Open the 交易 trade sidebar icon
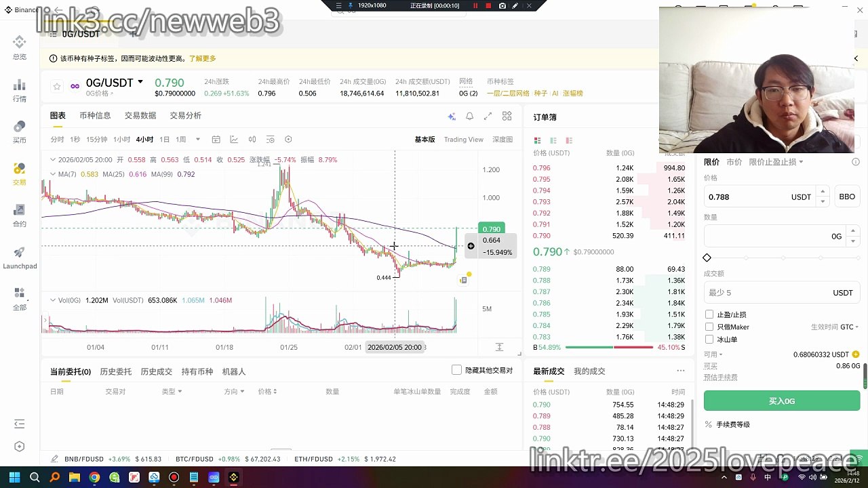868x488 pixels. click(20, 168)
